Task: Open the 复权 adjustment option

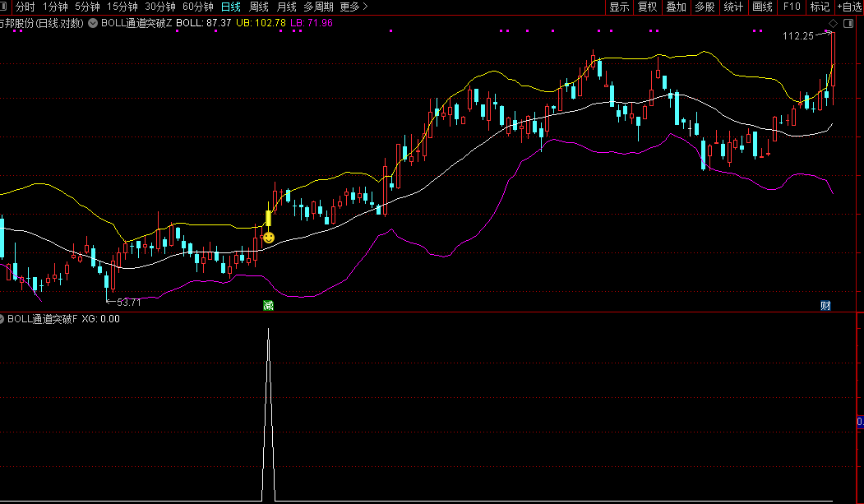Action: click(x=648, y=7)
